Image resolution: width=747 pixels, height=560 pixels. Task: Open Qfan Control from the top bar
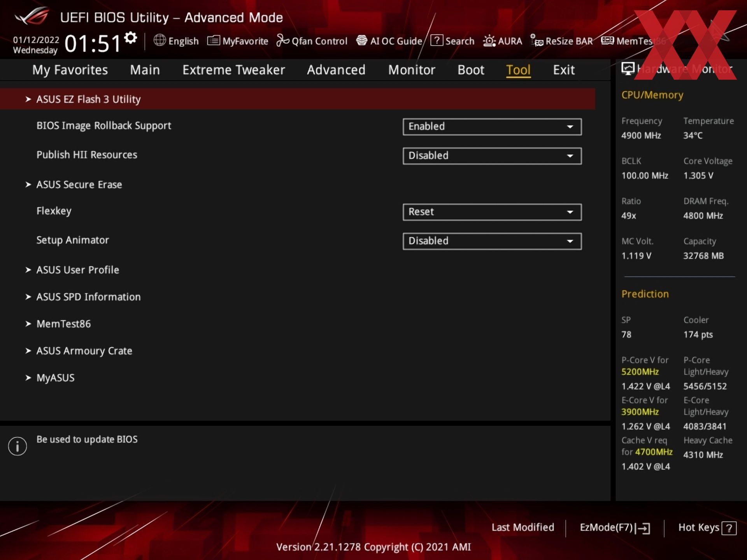coord(312,41)
